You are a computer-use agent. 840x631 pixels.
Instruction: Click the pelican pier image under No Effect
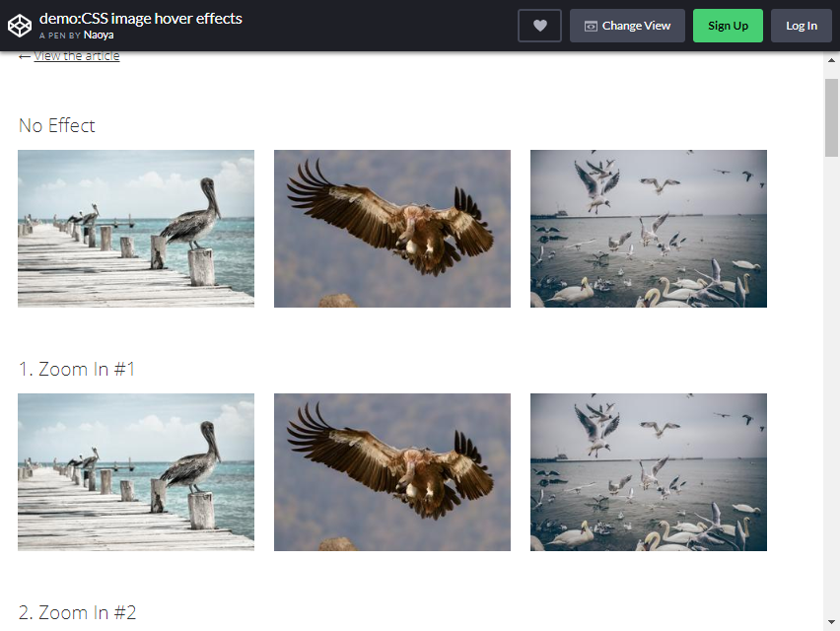point(136,229)
